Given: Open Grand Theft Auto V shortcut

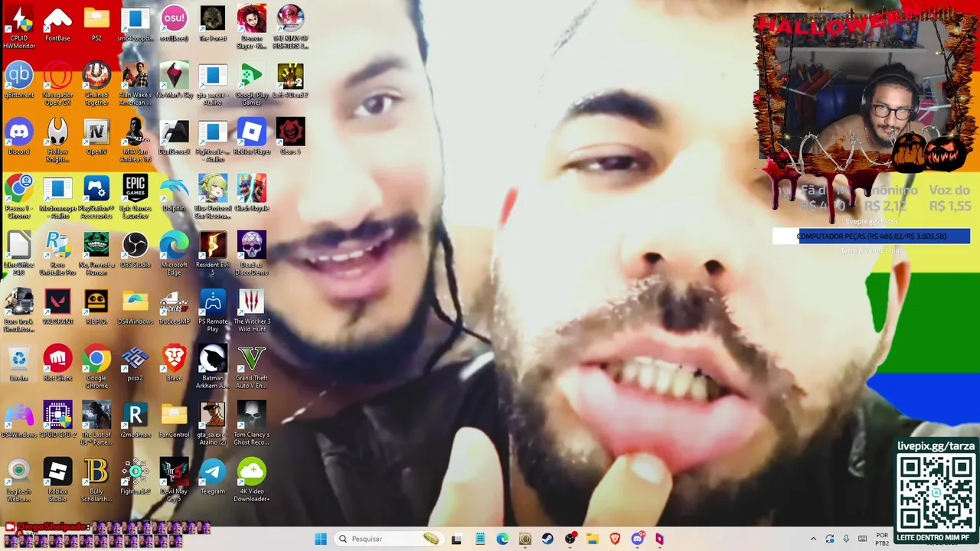Looking at the screenshot, I should [251, 367].
